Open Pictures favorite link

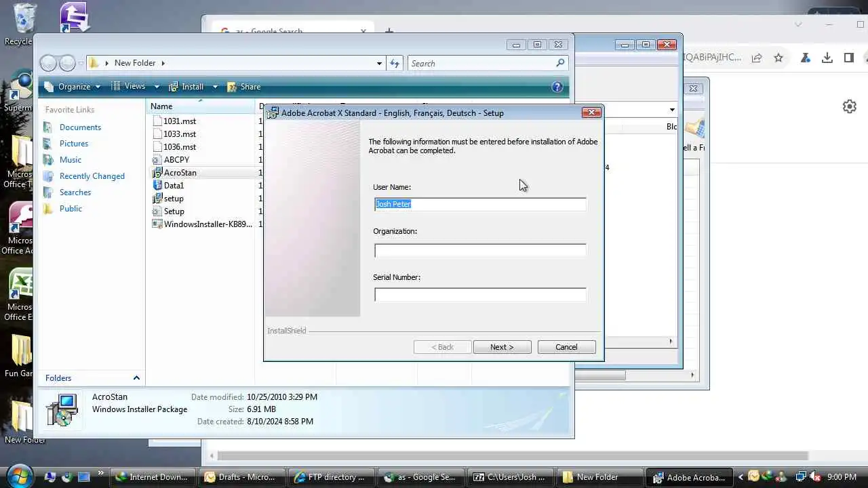(x=74, y=144)
